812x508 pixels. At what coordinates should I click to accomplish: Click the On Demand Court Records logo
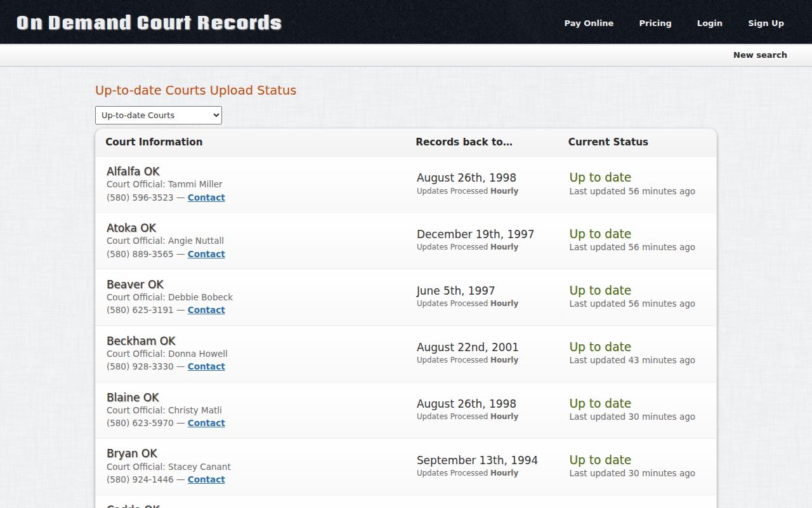[149, 23]
